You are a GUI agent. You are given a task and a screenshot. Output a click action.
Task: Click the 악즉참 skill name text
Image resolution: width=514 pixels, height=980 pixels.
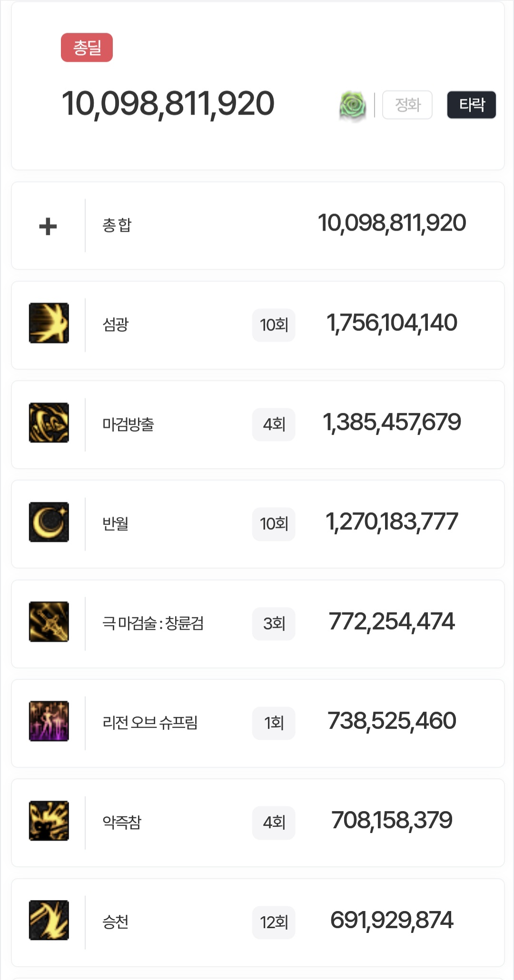122,823
